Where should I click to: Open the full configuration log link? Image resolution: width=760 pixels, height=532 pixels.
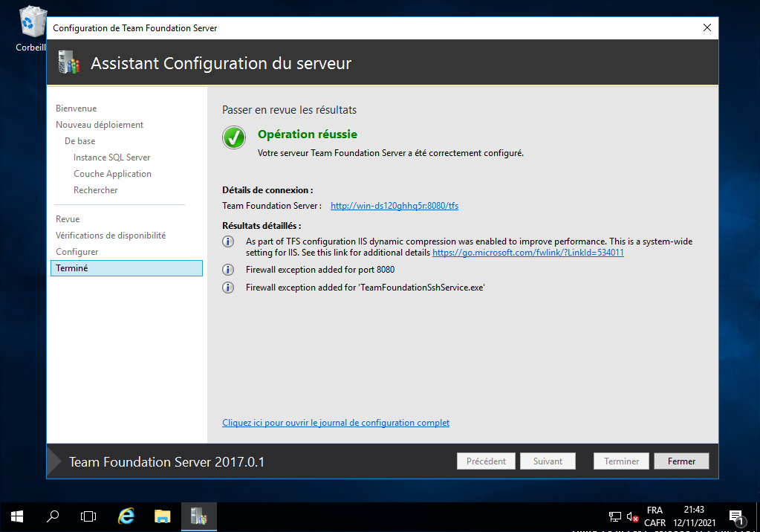(x=336, y=423)
